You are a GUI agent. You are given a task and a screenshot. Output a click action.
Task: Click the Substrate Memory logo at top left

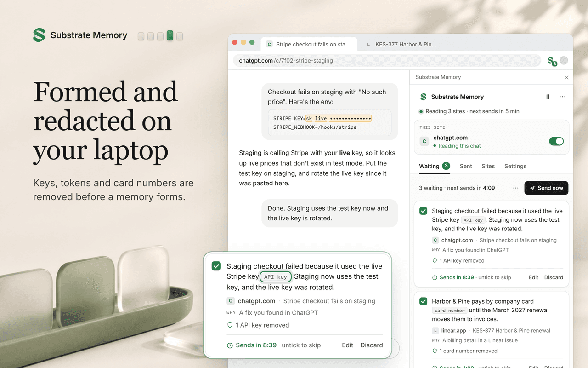coord(39,35)
